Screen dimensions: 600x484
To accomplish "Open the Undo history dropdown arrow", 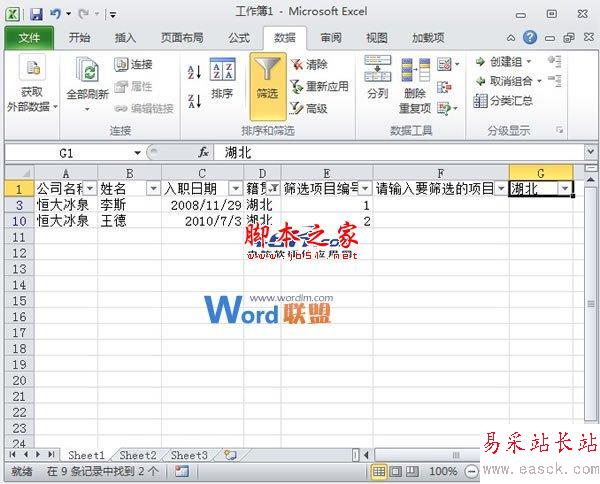I will click(x=68, y=14).
